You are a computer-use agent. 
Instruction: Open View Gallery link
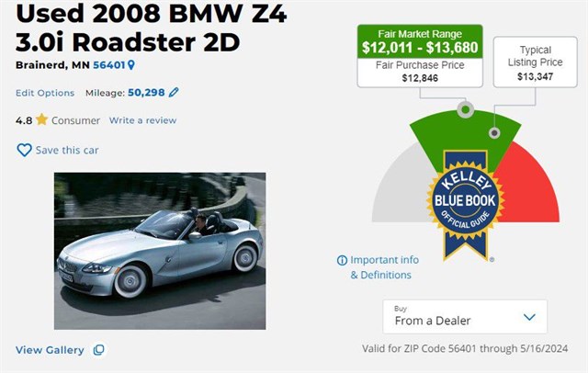click(50, 350)
